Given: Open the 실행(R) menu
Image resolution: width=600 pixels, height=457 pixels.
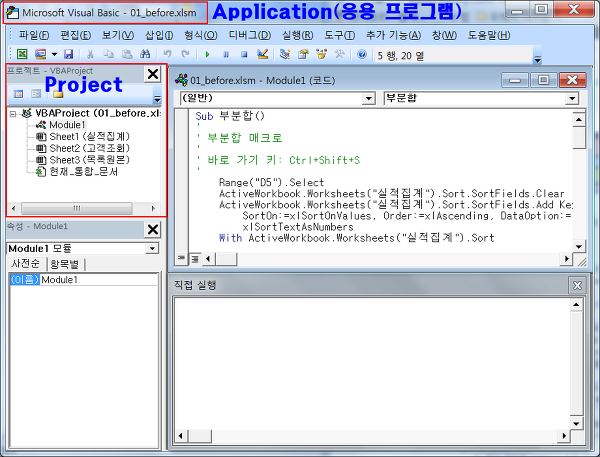Looking at the screenshot, I should tap(297, 35).
